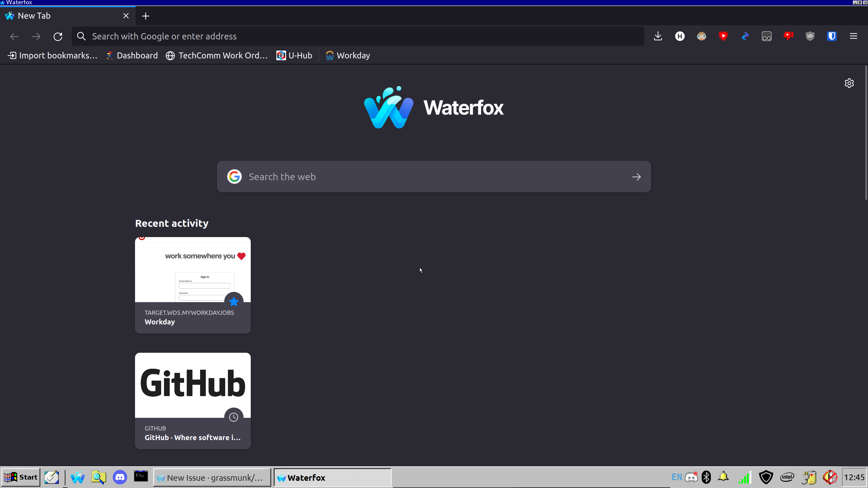Open the hamburger application menu
This screenshot has height=488, width=868.
pos(853,36)
